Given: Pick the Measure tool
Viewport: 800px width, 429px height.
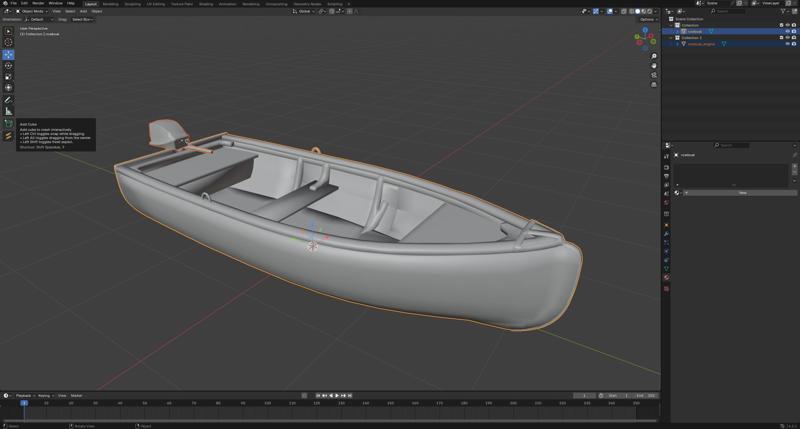Looking at the screenshot, I should click(x=8, y=111).
